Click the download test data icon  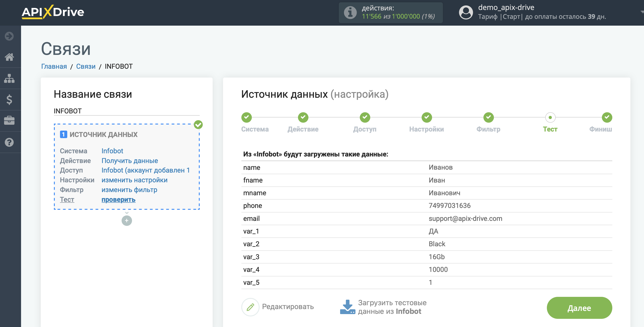point(348,307)
